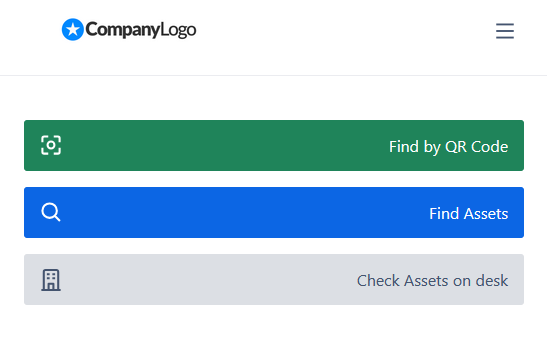Click the 'Check Assets on desk' label

tap(432, 280)
